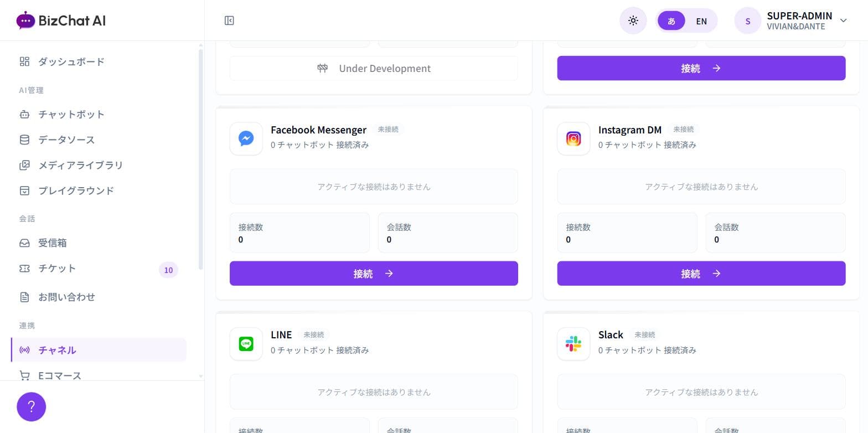Click the S user avatar

click(x=748, y=21)
